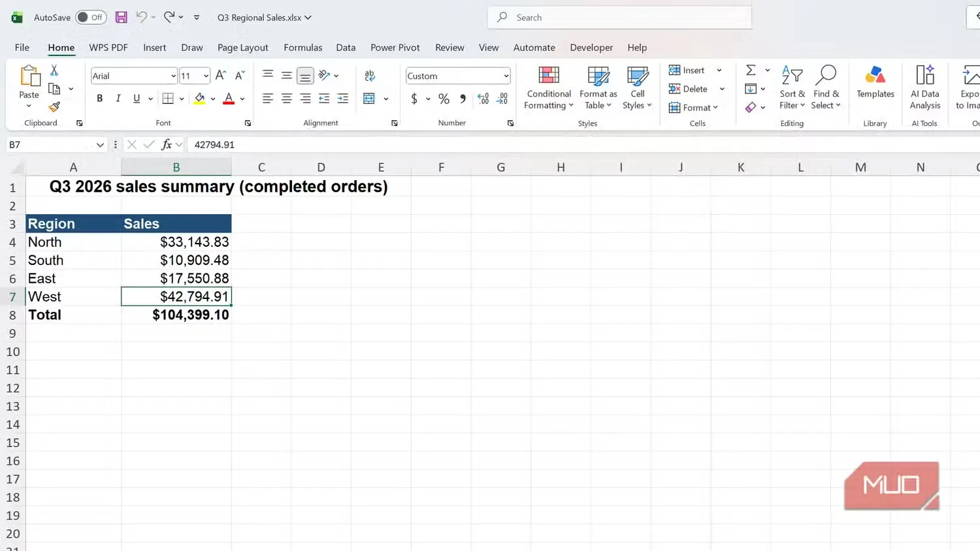
Task: Open the Templates library icon
Action: pos(875,83)
